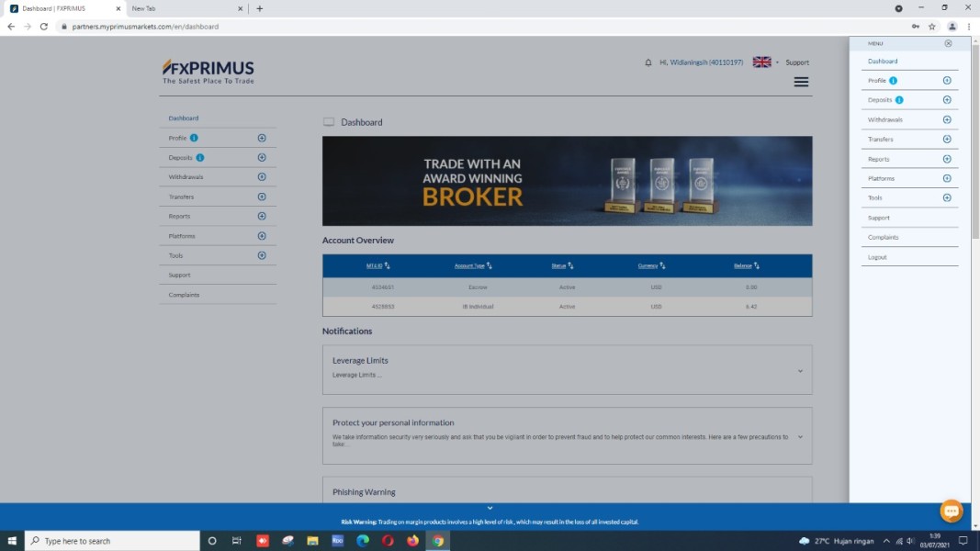Click the Windows search box
The width and height of the screenshot is (980, 551).
112,541
